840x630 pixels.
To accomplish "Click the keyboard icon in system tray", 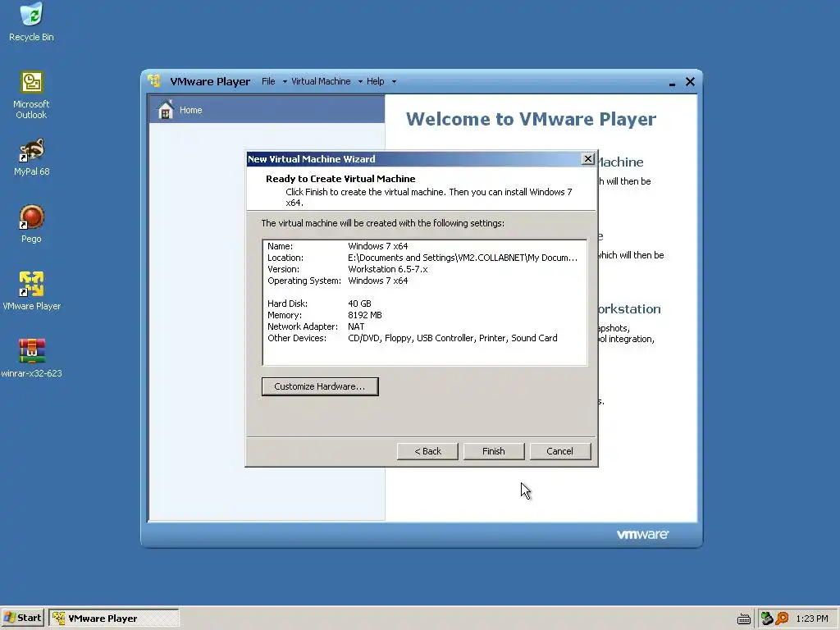I will click(743, 619).
